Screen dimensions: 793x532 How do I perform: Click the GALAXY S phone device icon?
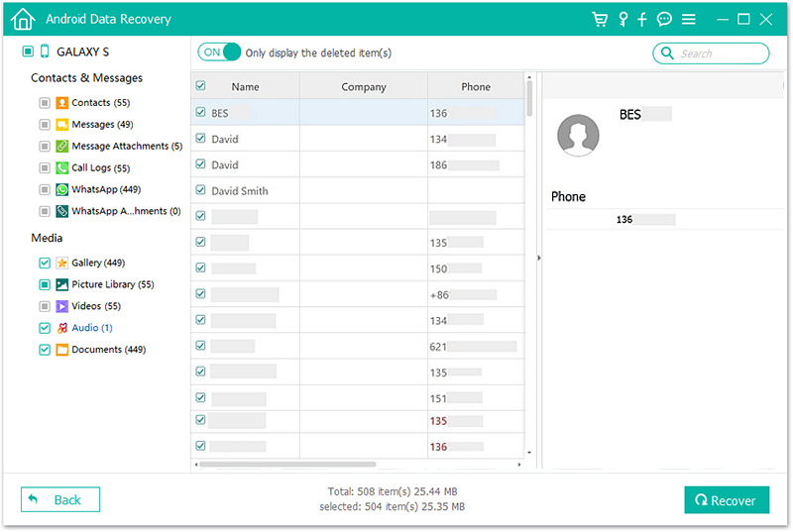coord(45,52)
